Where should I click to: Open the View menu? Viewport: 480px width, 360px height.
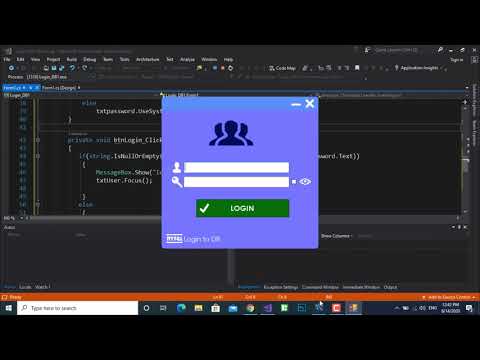point(35,59)
